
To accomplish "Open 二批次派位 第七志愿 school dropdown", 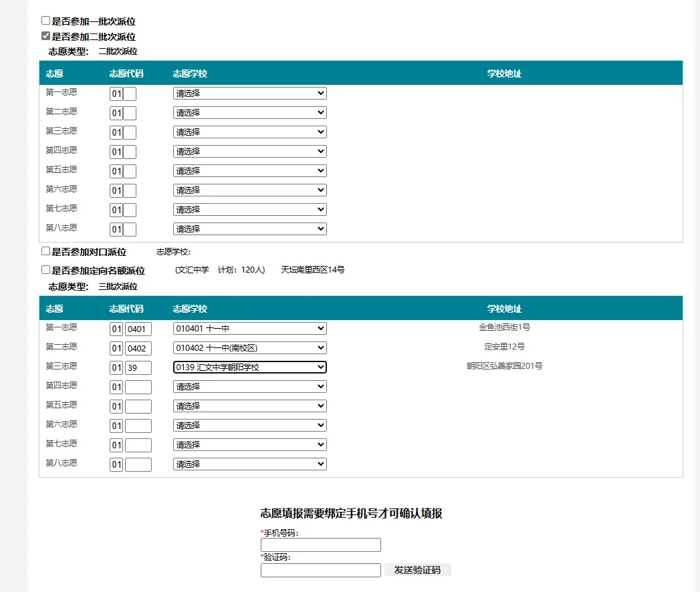I will (249, 209).
